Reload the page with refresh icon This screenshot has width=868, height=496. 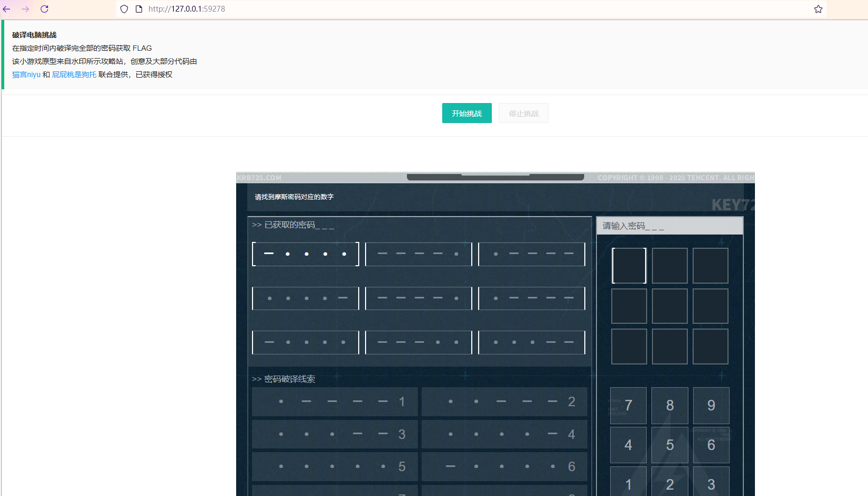pyautogui.click(x=44, y=9)
